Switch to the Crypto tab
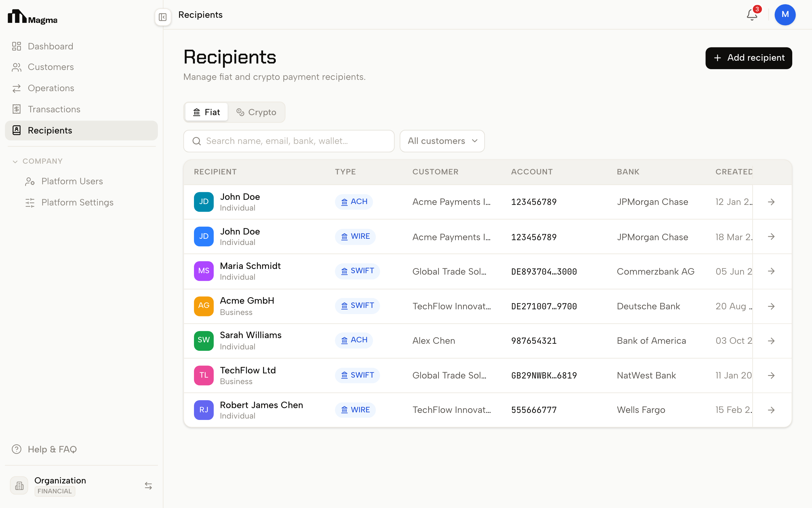Viewport: 812px width, 508px height. pyautogui.click(x=256, y=112)
